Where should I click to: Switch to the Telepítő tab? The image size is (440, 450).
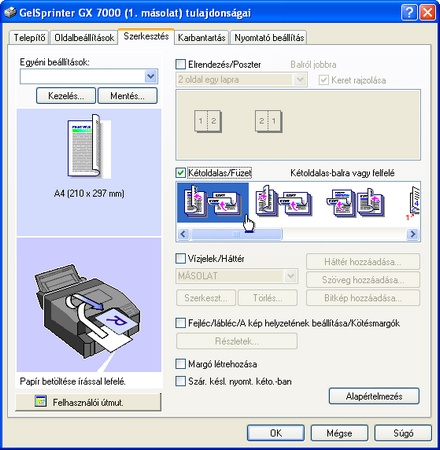[x=29, y=38]
